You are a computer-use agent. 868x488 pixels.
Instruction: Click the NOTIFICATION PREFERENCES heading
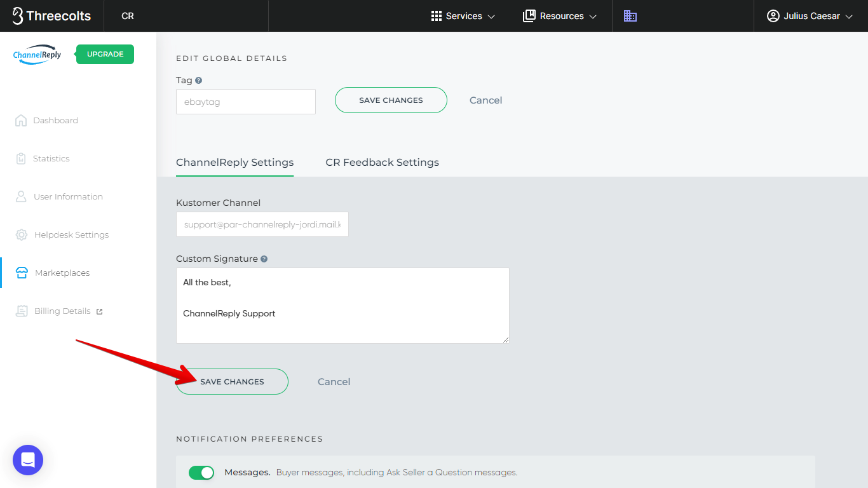tap(250, 439)
